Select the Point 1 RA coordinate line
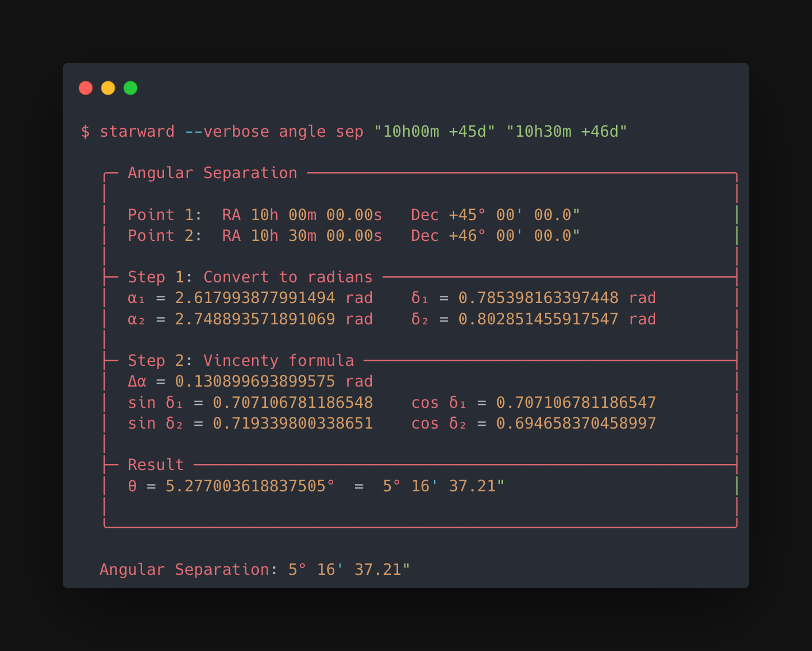This screenshot has width=812, height=651. 301,215
